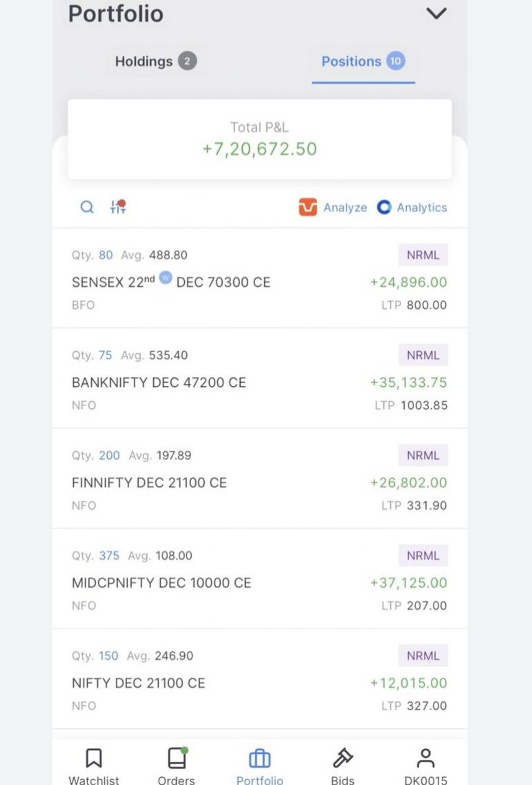Select MIDCPNIFTY DEC 10000 CE row
This screenshot has height=785, width=532.
pos(260,579)
